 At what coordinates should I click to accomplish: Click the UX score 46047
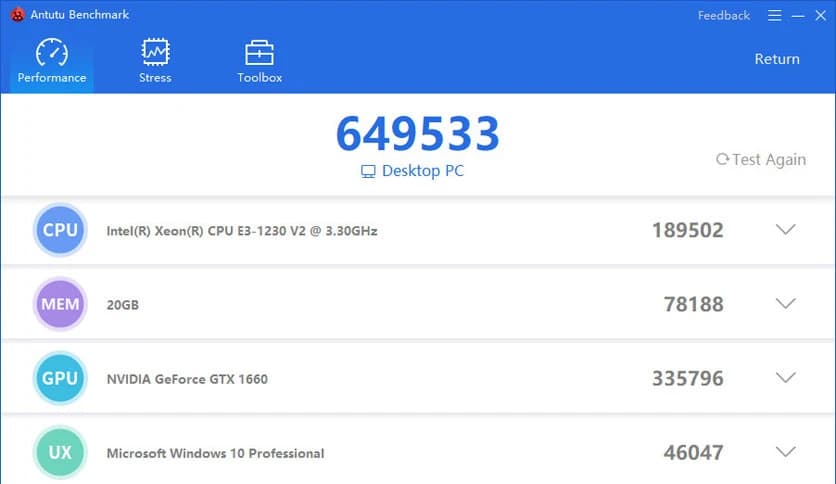[694, 453]
